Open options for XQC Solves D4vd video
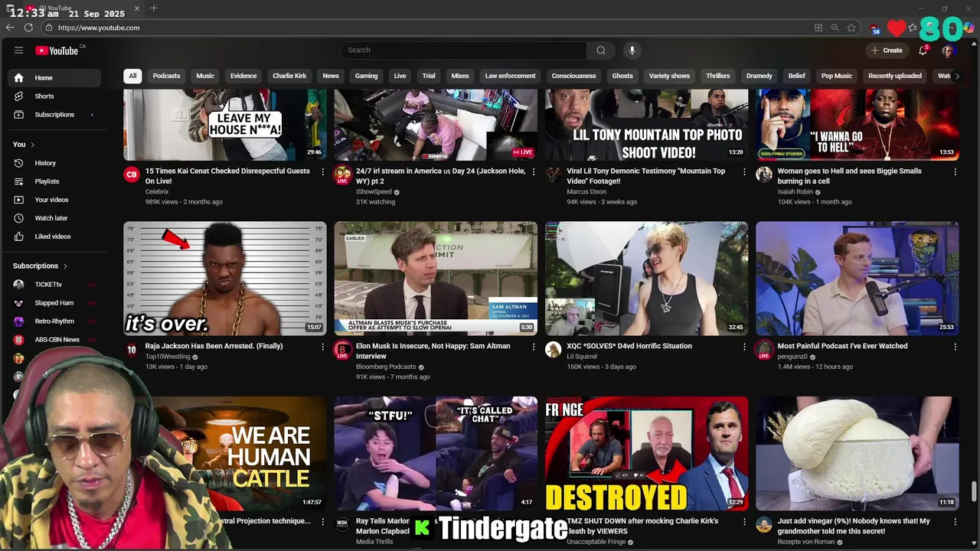Screen dimensions: 980x551 coord(744,347)
